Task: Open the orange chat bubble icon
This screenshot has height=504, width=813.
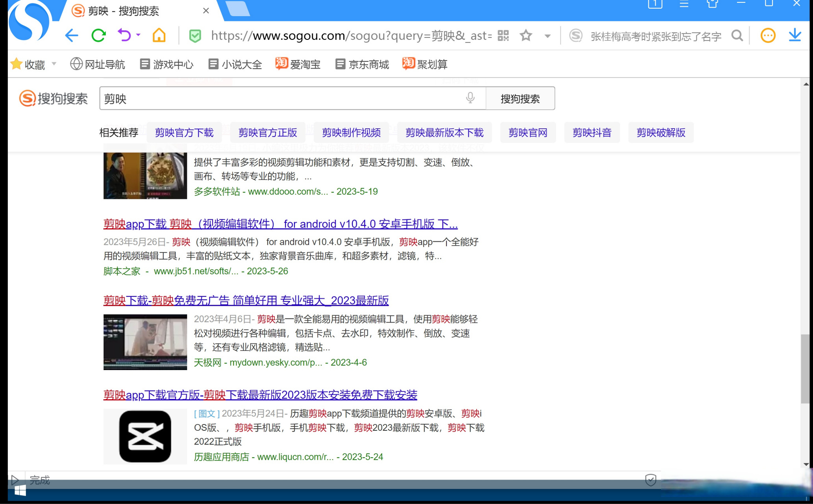Action: 768,36
